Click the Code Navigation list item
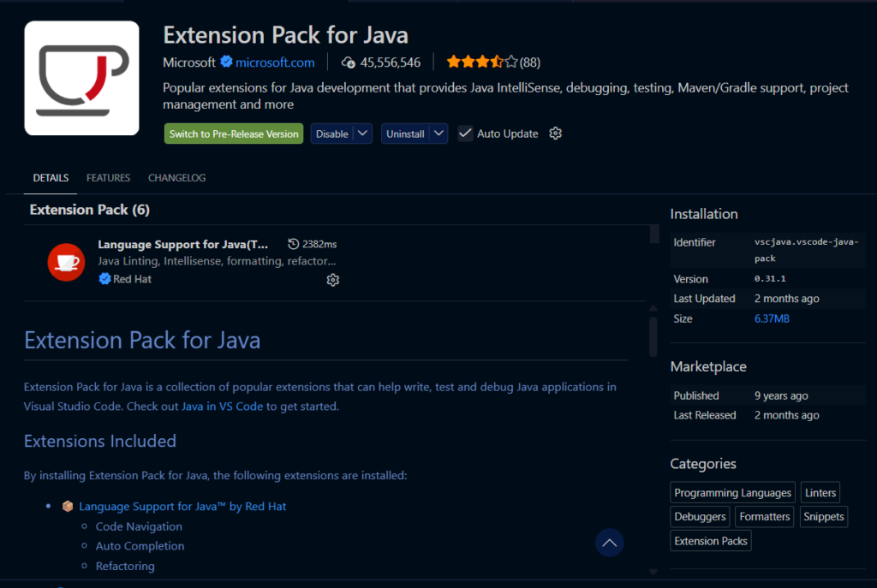Viewport: 877px width, 588px height. 139,526
